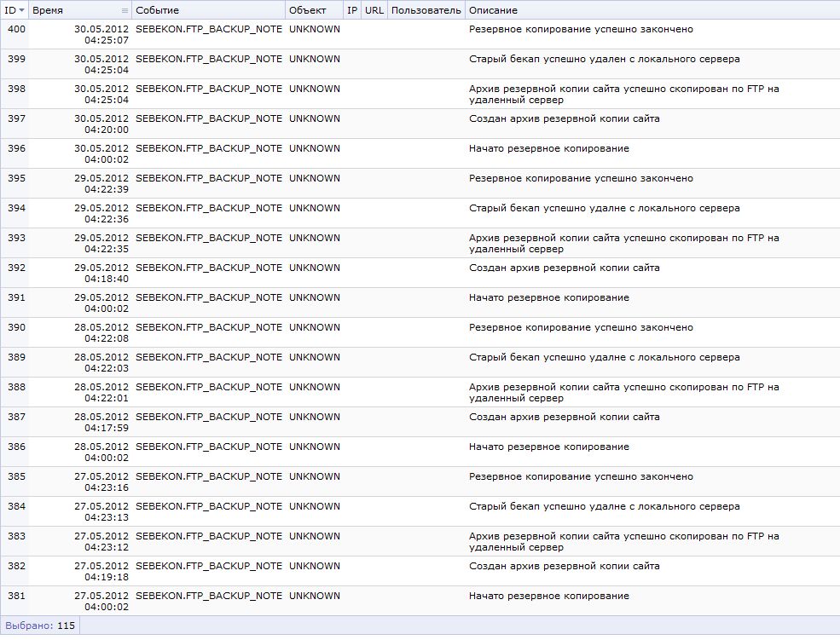This screenshot has width=840, height=640.
Task: Select log row with ID 400
Action: (x=15, y=29)
